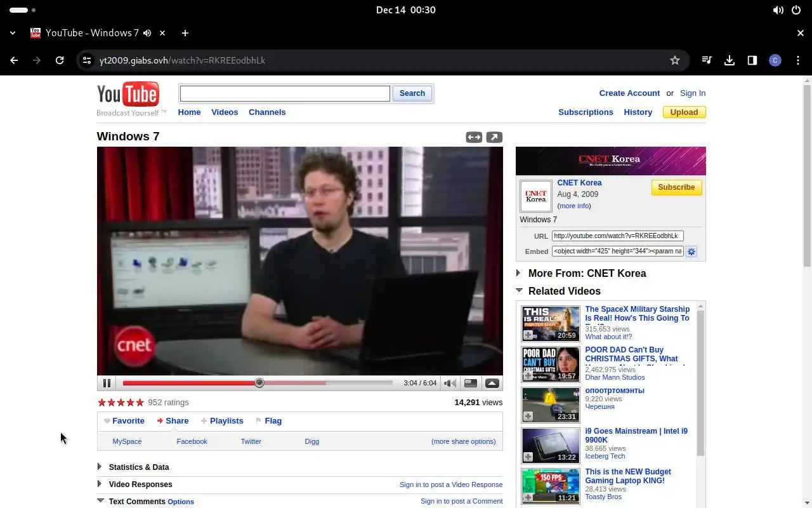Mute tab audio icon
Viewport: 812px width, 508px height.
[147, 33]
